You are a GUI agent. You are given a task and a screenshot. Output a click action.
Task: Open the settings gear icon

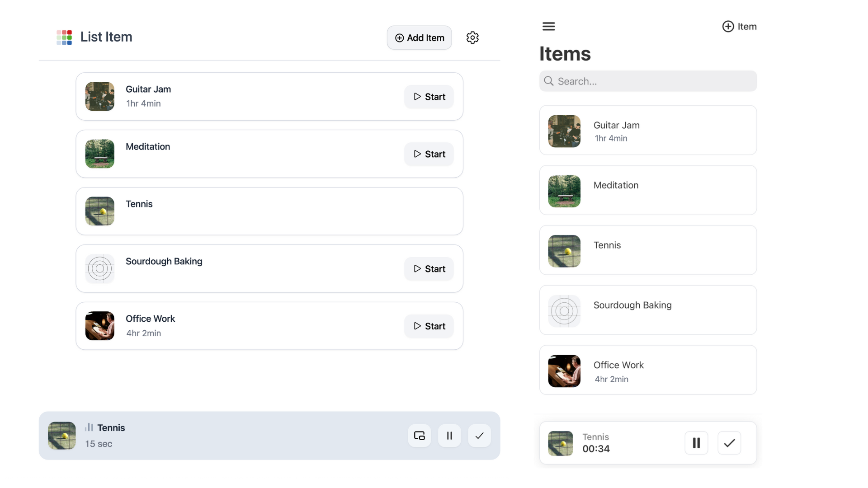(472, 38)
